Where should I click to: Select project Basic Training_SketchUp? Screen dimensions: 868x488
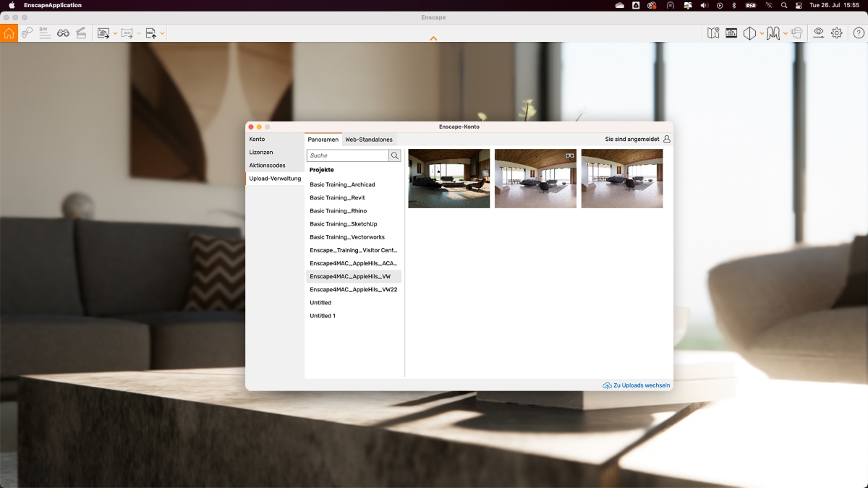point(354,224)
